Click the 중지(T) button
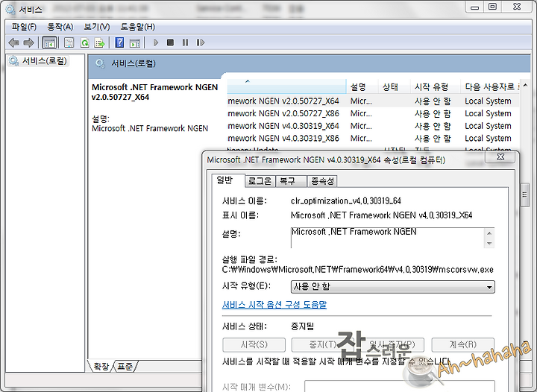 pos(323,344)
